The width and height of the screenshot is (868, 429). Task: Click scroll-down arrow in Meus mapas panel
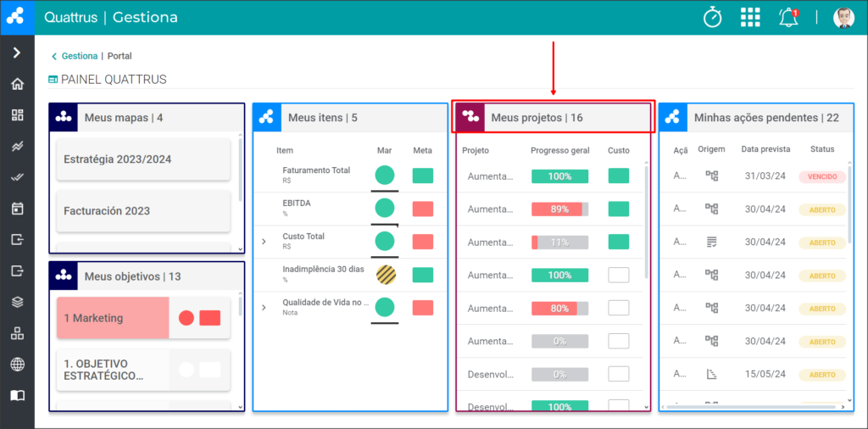(240, 249)
